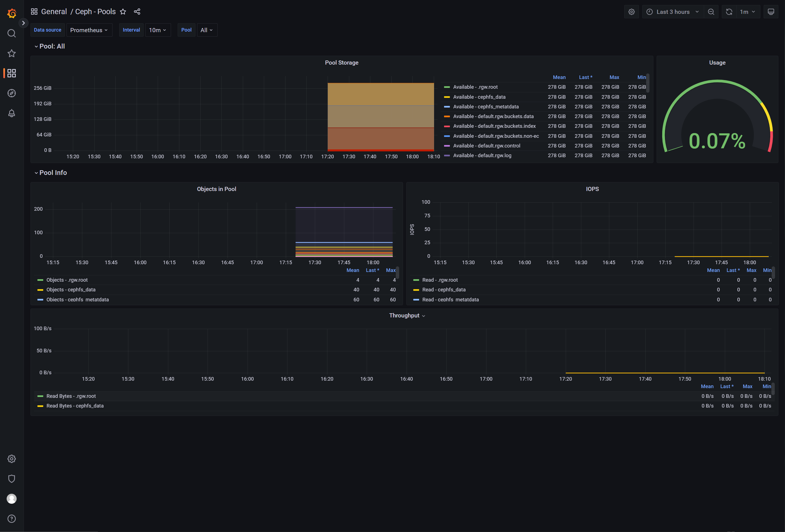Toggle the Read Bytes - cephfs_data legend series
This screenshot has height=532, width=785.
coord(75,406)
